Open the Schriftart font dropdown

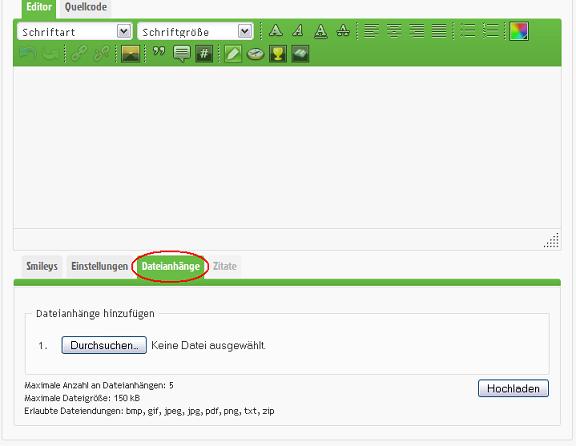[75, 31]
